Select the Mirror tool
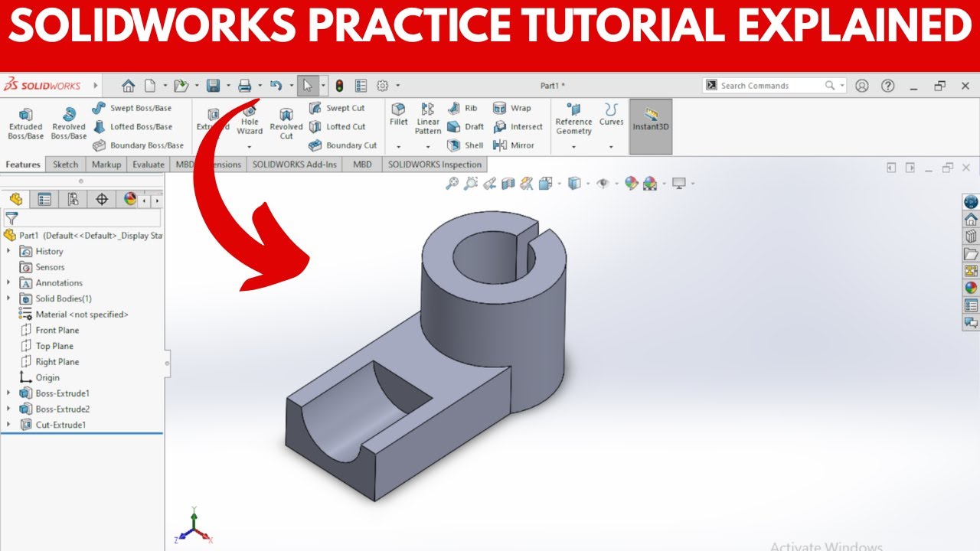 pos(514,145)
